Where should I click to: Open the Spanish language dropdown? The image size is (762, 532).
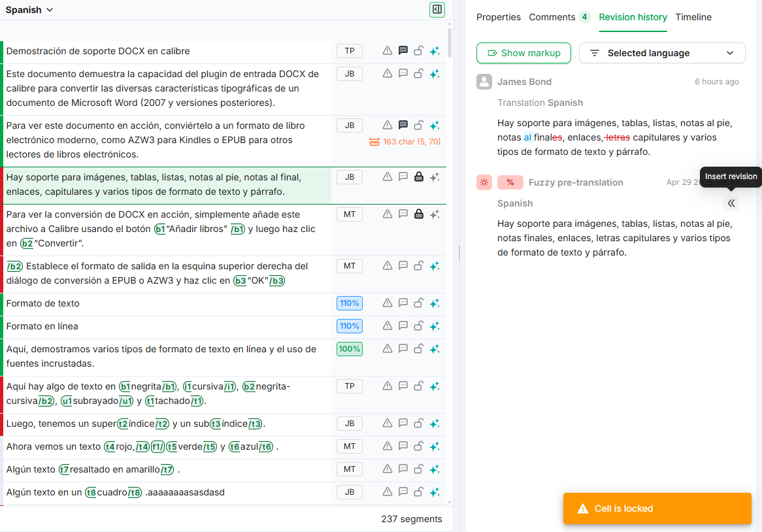click(29, 10)
